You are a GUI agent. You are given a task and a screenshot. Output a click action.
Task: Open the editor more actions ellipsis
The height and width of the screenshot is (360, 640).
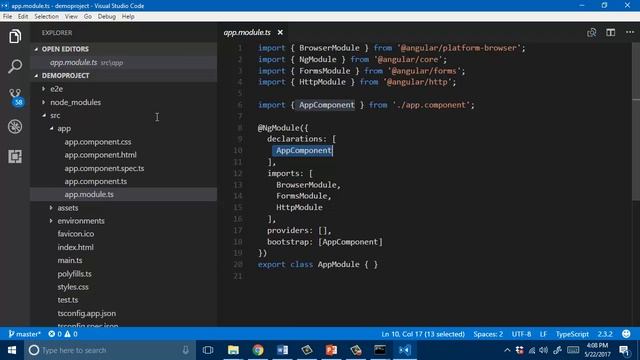630,32
